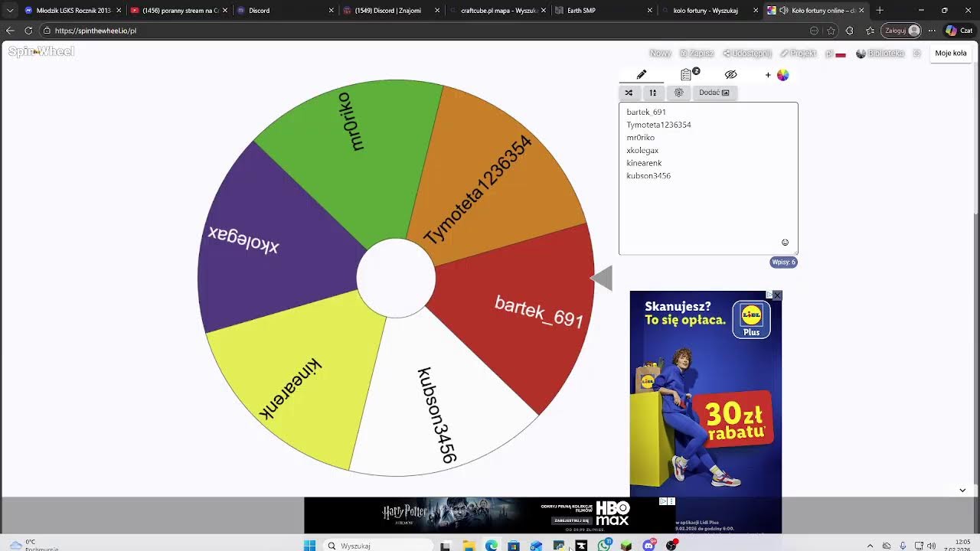The height and width of the screenshot is (551, 980).
Task: Toggle hide entries eye icon
Action: 730,74
